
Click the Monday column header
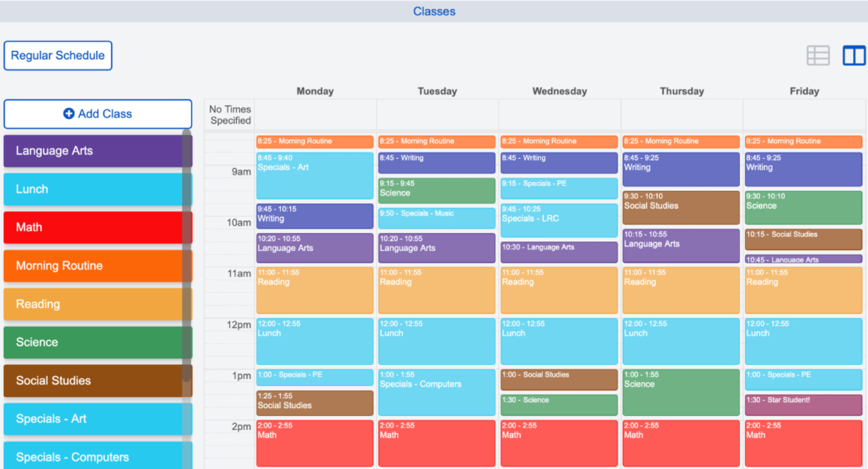coord(314,91)
